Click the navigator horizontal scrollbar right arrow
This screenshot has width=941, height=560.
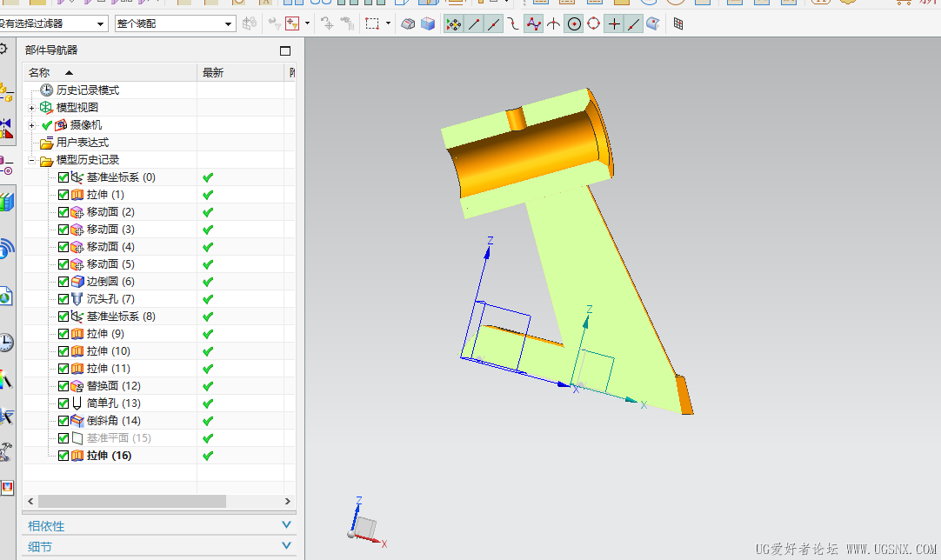[288, 501]
